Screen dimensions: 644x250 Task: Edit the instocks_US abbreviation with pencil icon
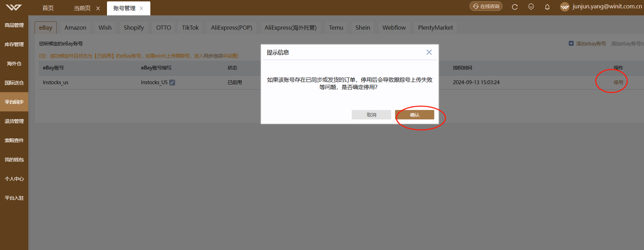click(x=172, y=82)
